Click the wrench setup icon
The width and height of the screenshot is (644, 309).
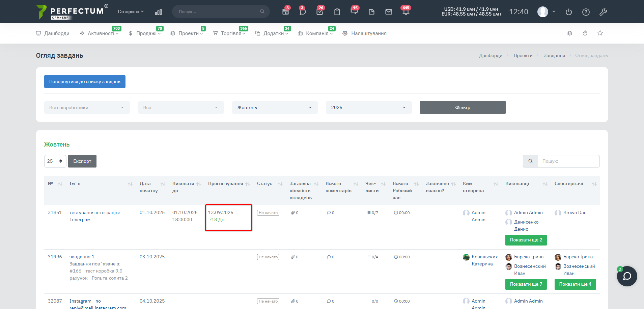603,12
